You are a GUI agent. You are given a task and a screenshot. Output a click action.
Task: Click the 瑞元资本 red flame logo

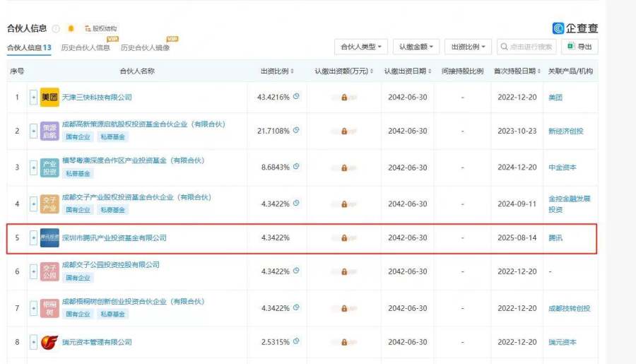(x=49, y=342)
